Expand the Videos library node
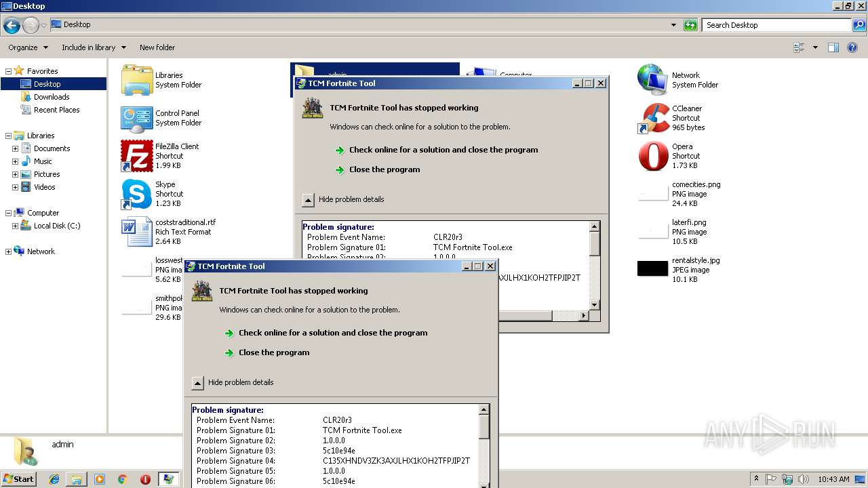This screenshot has width=868, height=488. point(15,187)
